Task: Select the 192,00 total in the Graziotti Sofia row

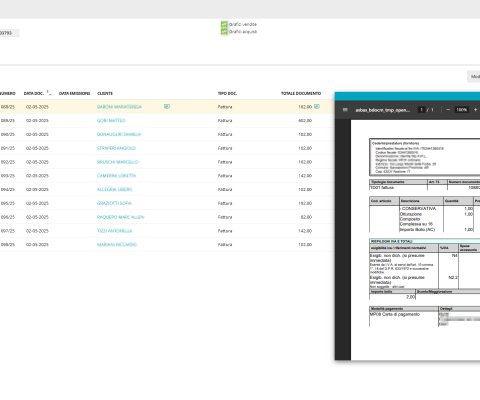Action: coord(305,203)
